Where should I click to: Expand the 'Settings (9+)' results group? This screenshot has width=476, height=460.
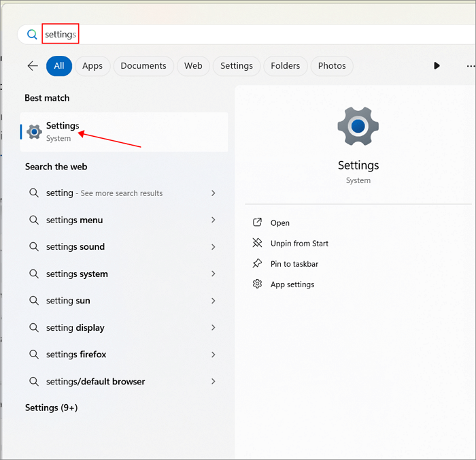(x=51, y=408)
